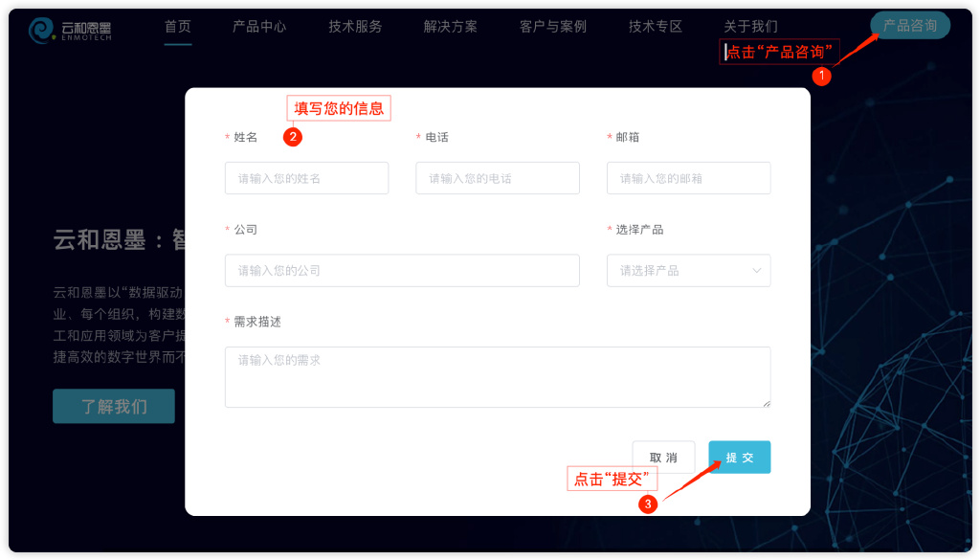
Task: Click the 公司 field label
Action: point(245,230)
